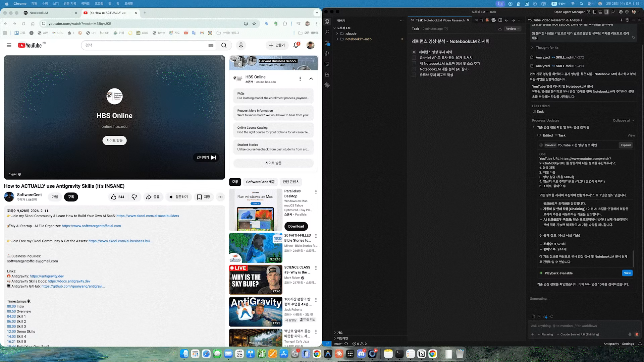Bookmark this page with star icon

[x=254, y=23]
